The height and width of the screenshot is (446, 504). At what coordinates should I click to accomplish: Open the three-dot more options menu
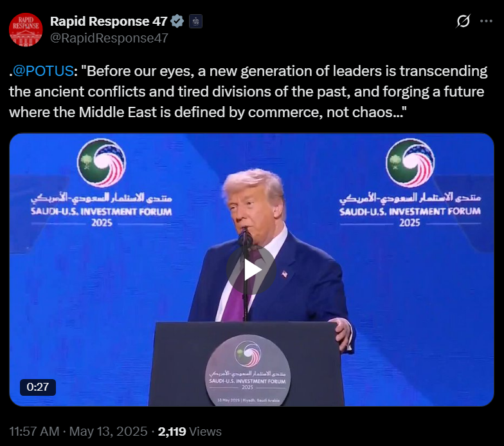tap(486, 21)
